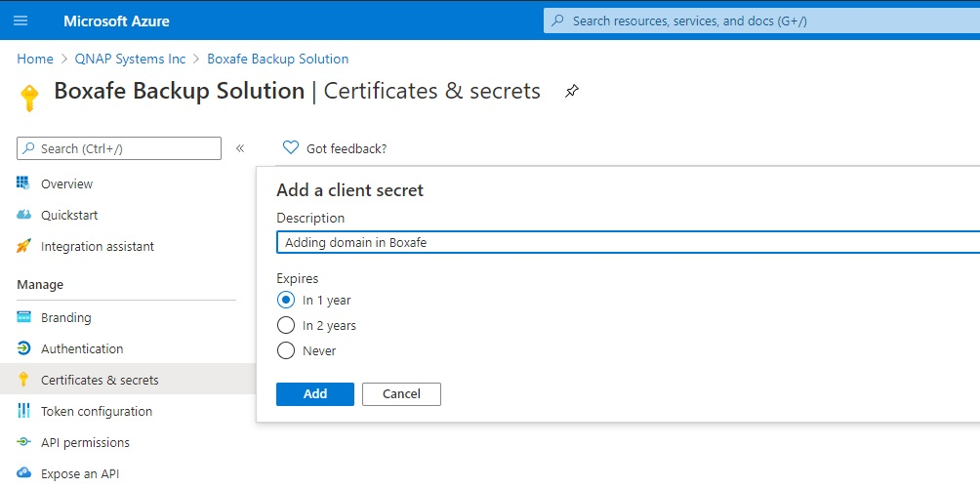Open the hamburger portal menu
This screenshot has height=488, width=980.
pos(20,20)
